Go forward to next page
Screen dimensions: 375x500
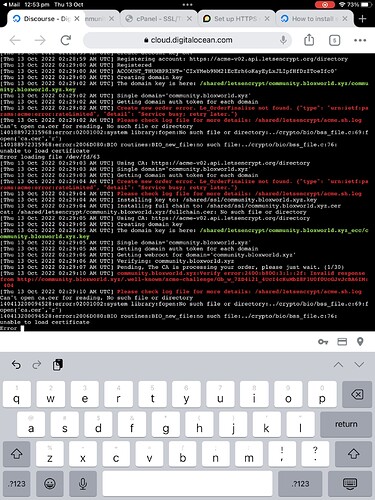tap(40, 40)
